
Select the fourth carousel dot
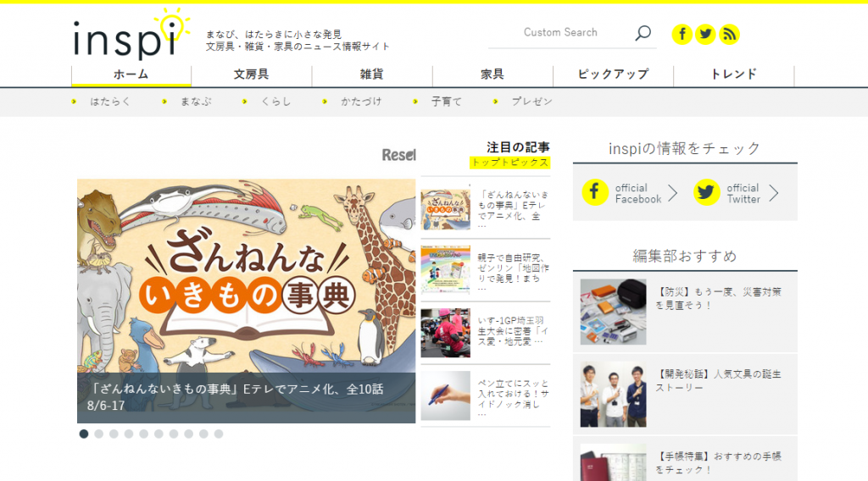click(129, 434)
